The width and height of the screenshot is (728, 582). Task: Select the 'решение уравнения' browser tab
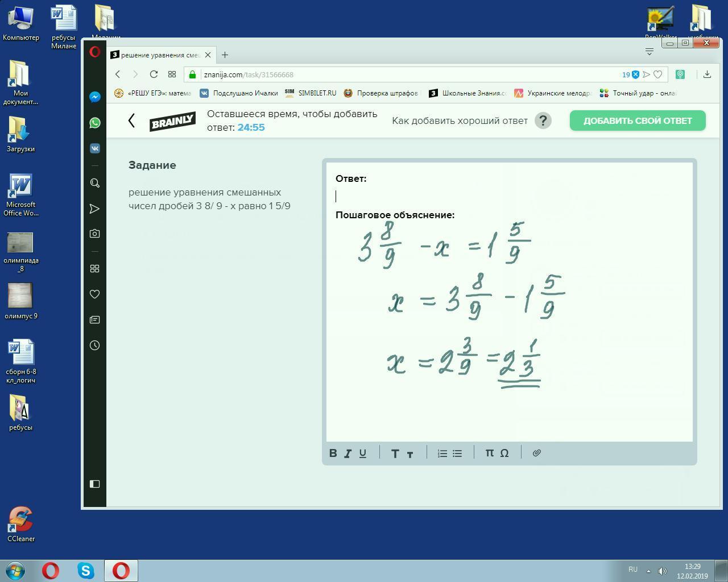[161, 55]
